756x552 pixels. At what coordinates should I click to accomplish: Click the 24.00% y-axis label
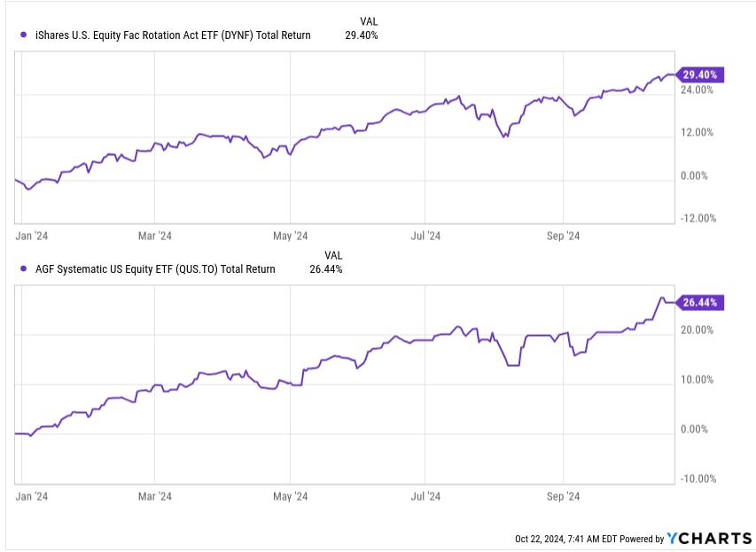click(696, 90)
